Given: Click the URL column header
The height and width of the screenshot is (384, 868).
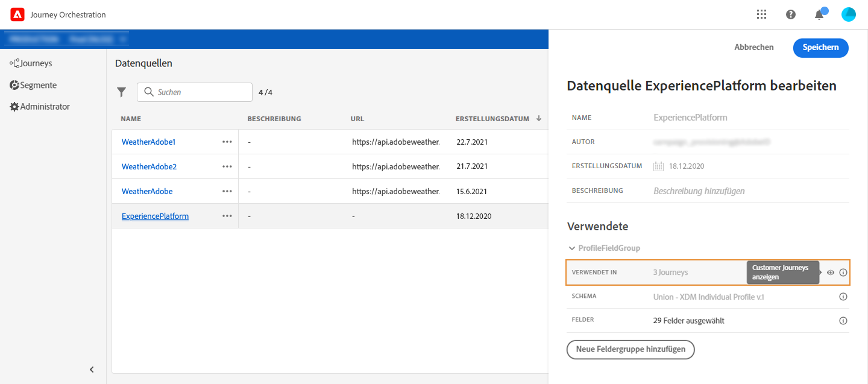Looking at the screenshot, I should coord(357,119).
